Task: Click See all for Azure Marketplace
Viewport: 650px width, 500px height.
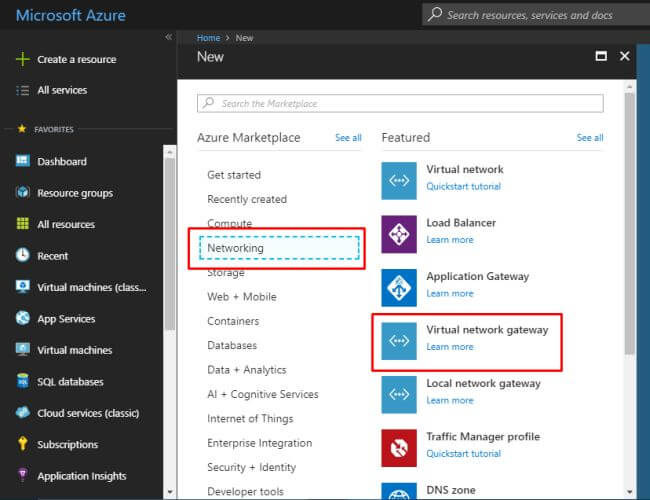Action: [348, 138]
